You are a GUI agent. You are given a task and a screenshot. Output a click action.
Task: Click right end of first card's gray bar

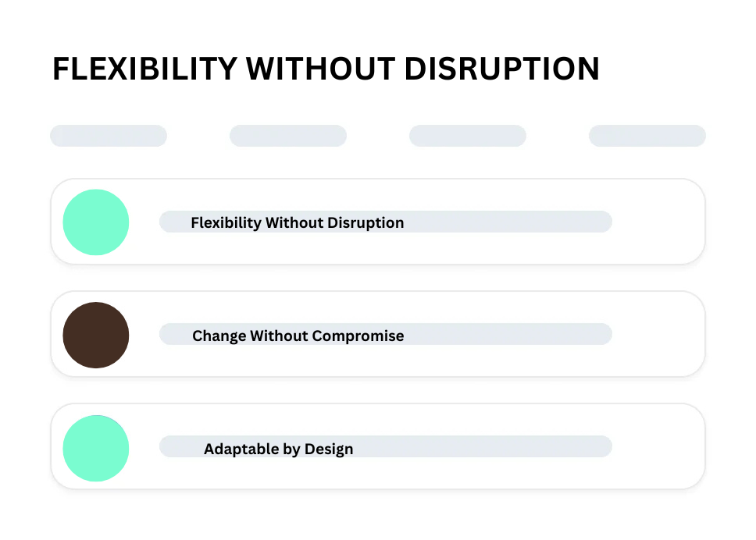(597, 222)
